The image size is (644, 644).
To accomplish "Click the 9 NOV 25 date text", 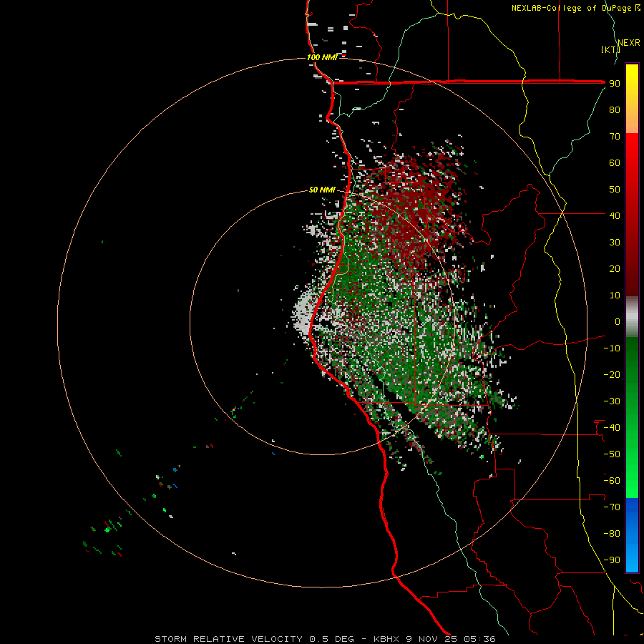I will point(431,639).
